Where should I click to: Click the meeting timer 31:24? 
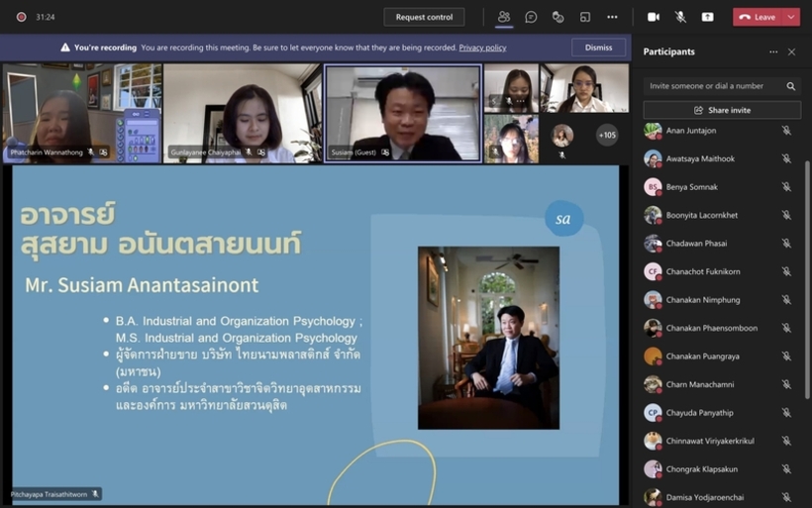[x=45, y=17]
